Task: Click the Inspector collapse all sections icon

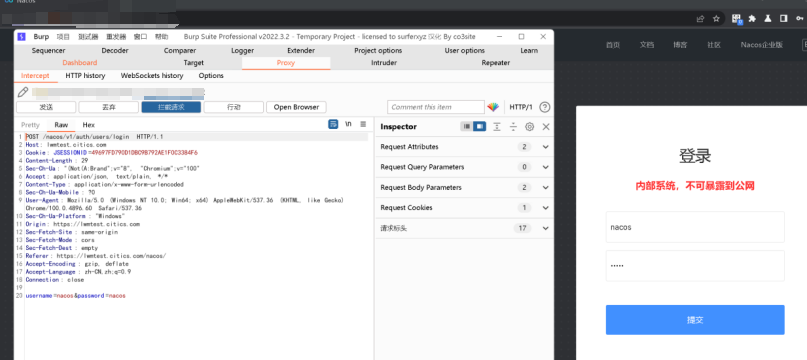Action: [x=513, y=127]
